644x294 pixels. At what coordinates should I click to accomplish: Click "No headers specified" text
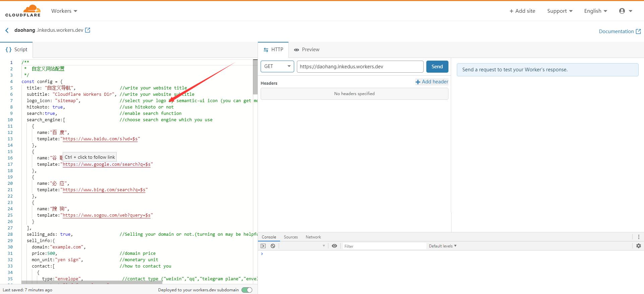[x=354, y=94]
